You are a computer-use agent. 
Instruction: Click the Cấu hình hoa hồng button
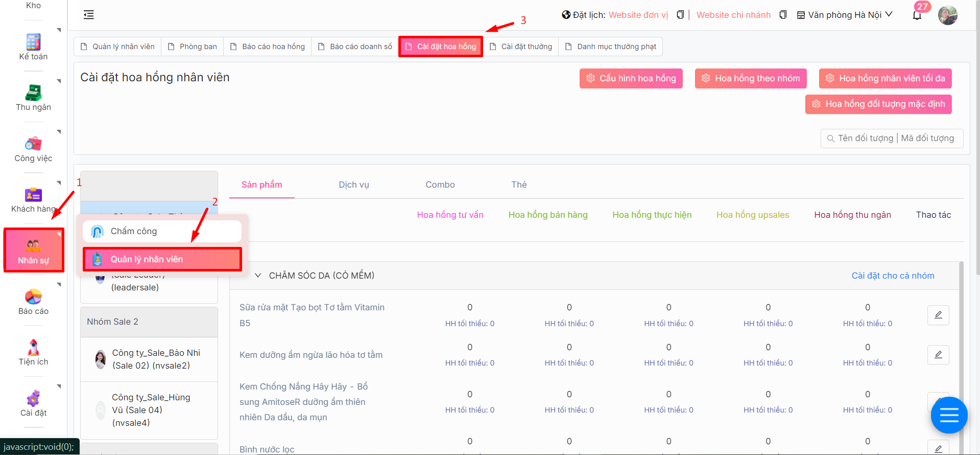[x=631, y=78]
